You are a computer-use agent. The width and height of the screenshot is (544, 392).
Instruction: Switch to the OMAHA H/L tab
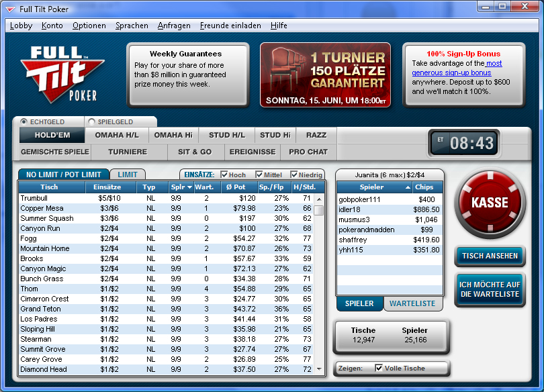pyautogui.click(x=117, y=135)
